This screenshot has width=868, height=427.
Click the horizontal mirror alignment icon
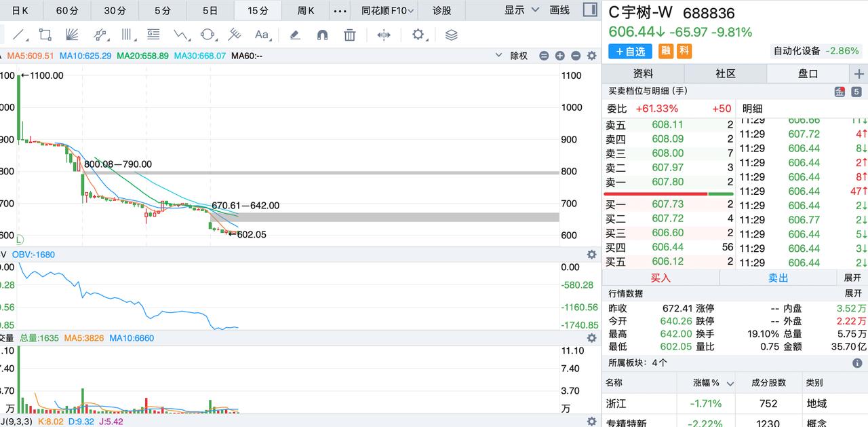pos(384,35)
